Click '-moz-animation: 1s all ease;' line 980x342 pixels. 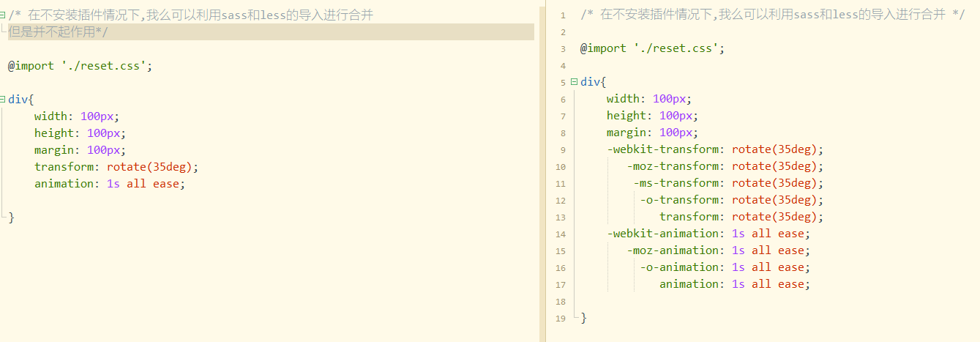(719, 250)
